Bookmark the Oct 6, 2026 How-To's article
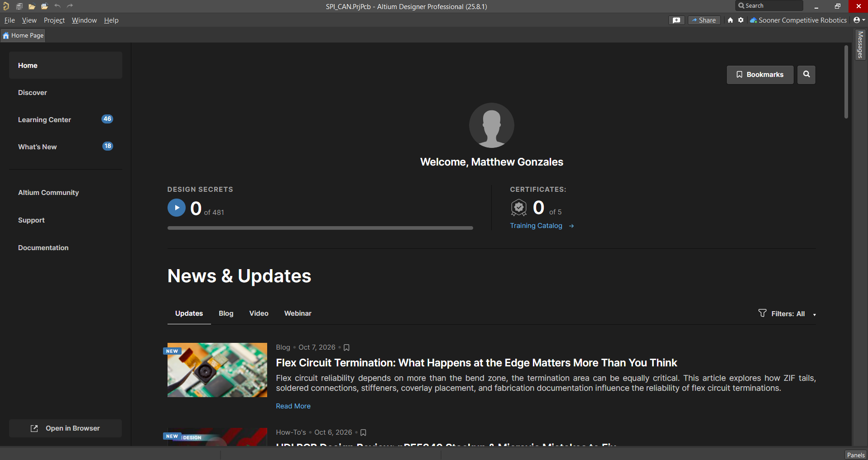This screenshot has height=460, width=868. pos(363,432)
